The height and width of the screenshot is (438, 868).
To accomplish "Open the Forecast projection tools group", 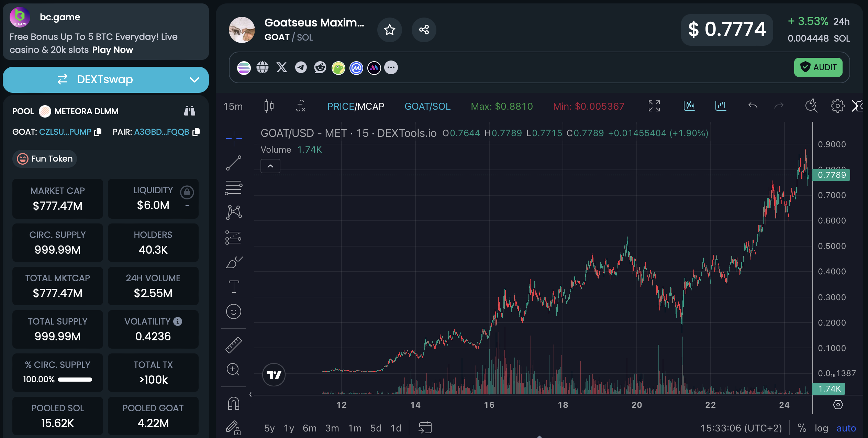I will tap(234, 237).
